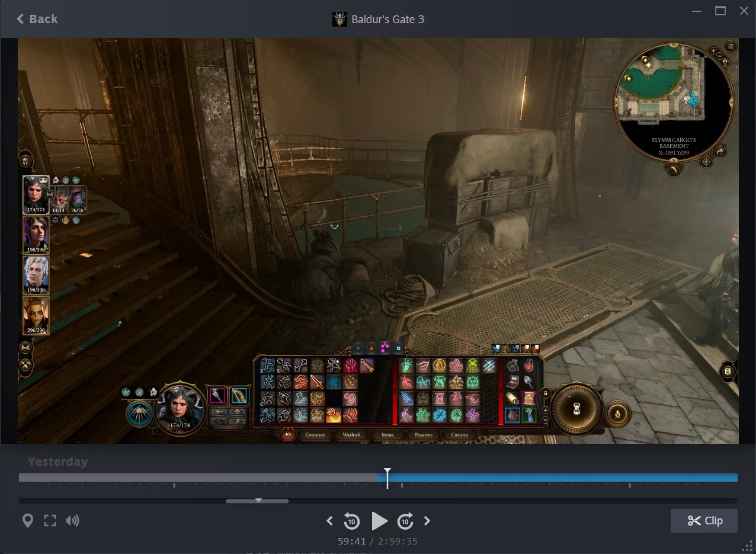Image resolution: width=756 pixels, height=554 pixels.
Task: Expand the hotbar with the plus button
Action: click(x=546, y=410)
